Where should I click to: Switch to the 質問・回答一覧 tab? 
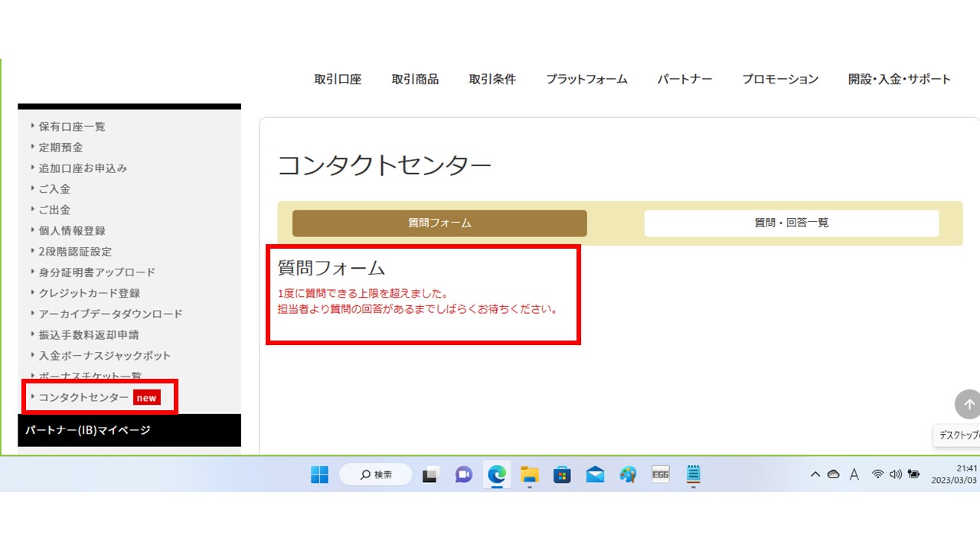(791, 223)
